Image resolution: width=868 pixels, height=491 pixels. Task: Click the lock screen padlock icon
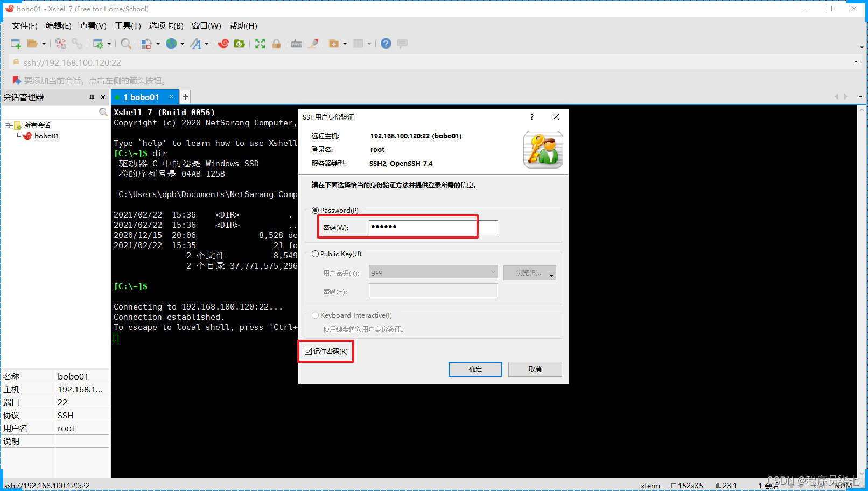point(276,44)
